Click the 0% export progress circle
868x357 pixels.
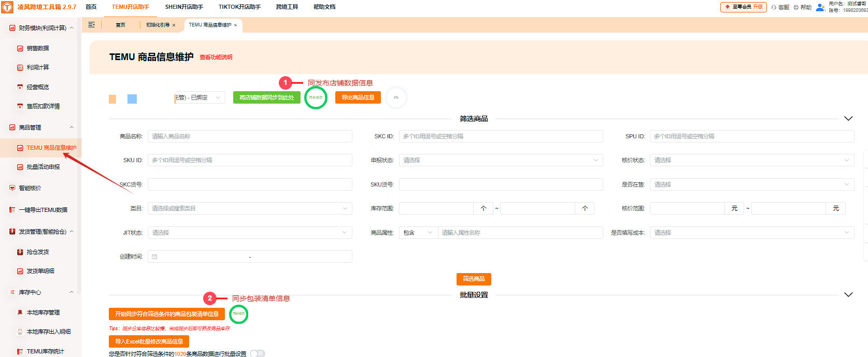[396, 97]
